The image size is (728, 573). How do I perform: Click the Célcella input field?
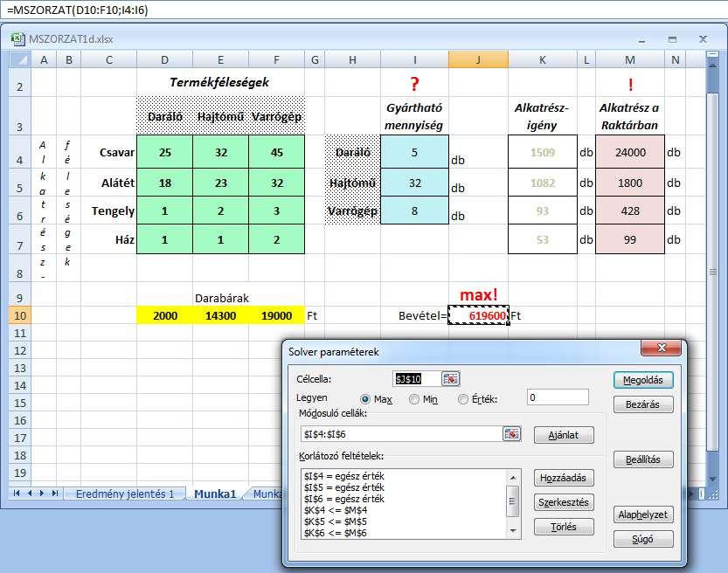417,379
